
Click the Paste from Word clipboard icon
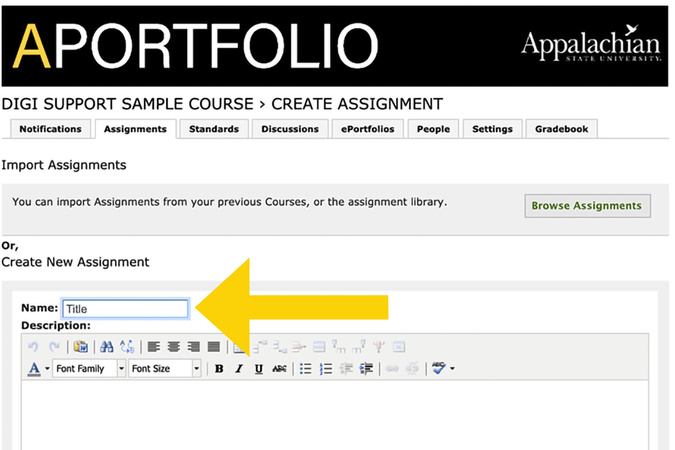81,347
